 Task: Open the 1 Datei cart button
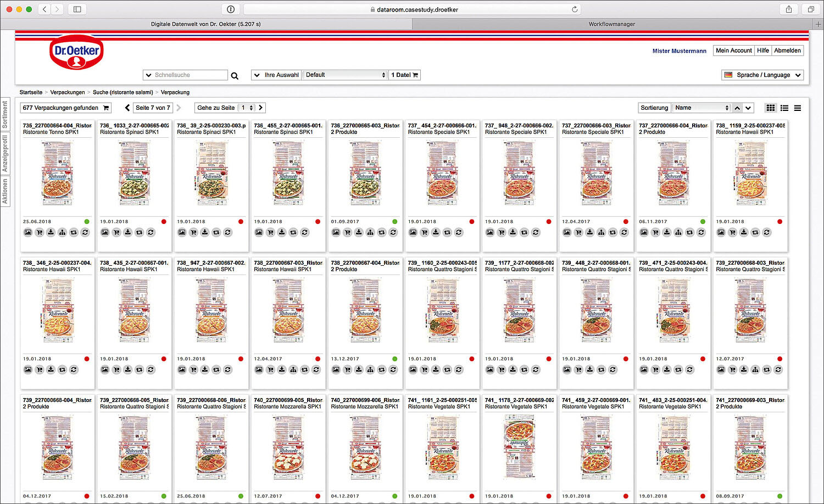tap(404, 75)
